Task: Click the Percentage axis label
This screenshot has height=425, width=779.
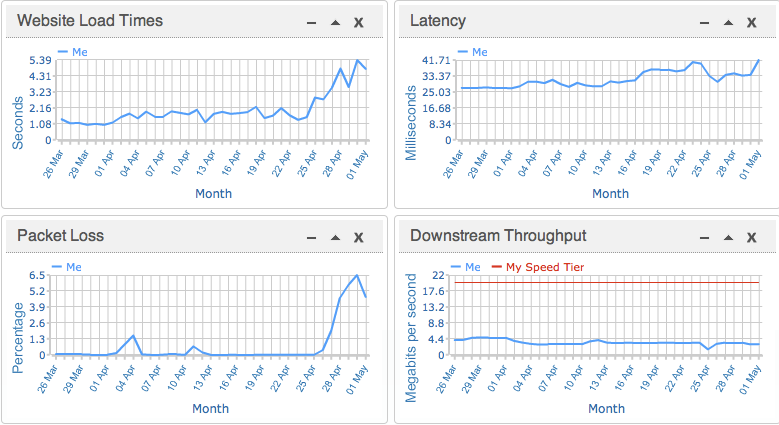Action: [18, 338]
